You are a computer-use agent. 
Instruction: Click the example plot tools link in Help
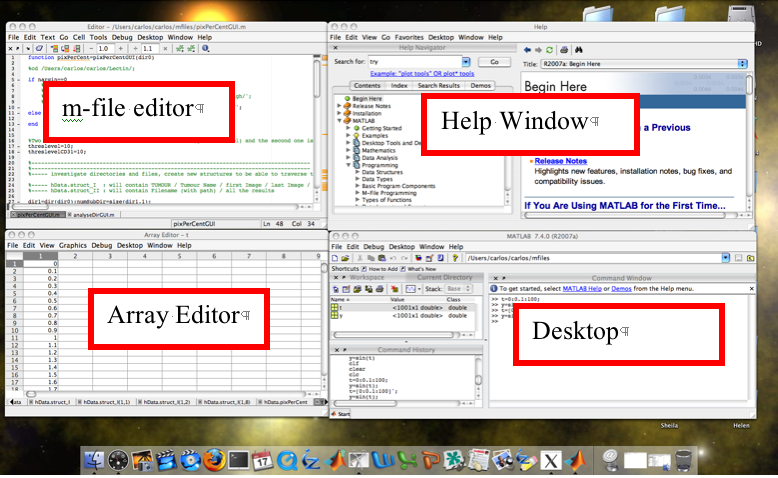point(422,73)
